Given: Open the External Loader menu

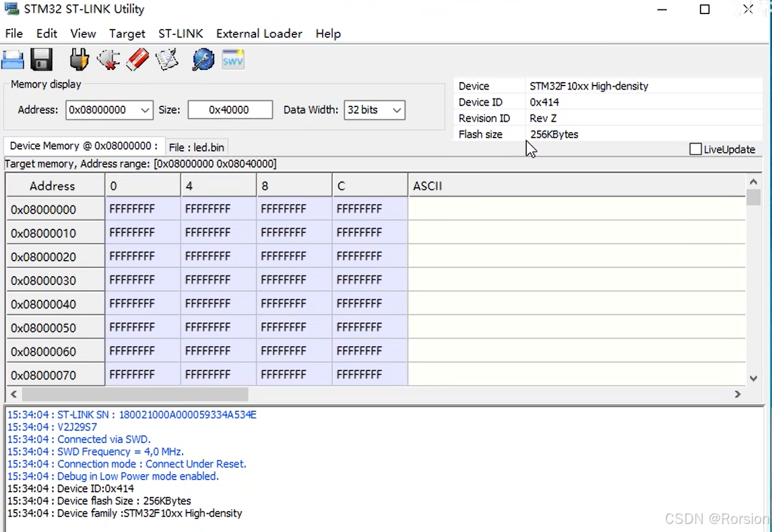Looking at the screenshot, I should (259, 34).
